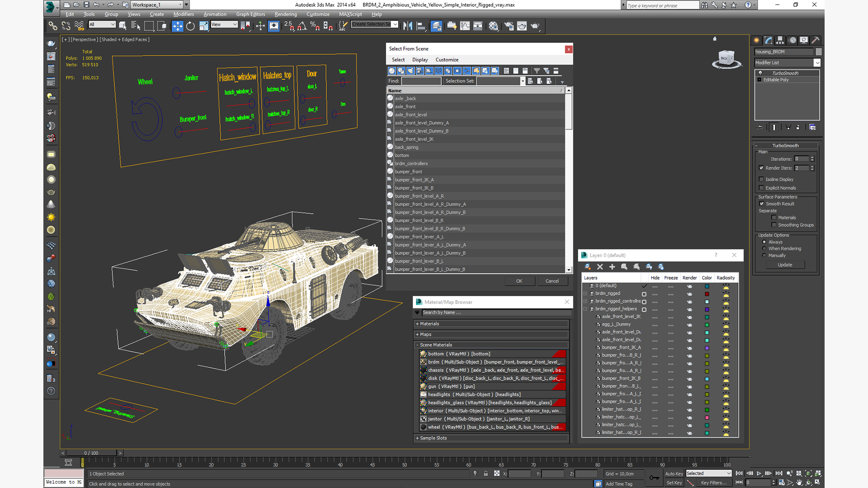The height and width of the screenshot is (488, 868).
Task: Open the Modifiers menu
Action: click(x=184, y=14)
